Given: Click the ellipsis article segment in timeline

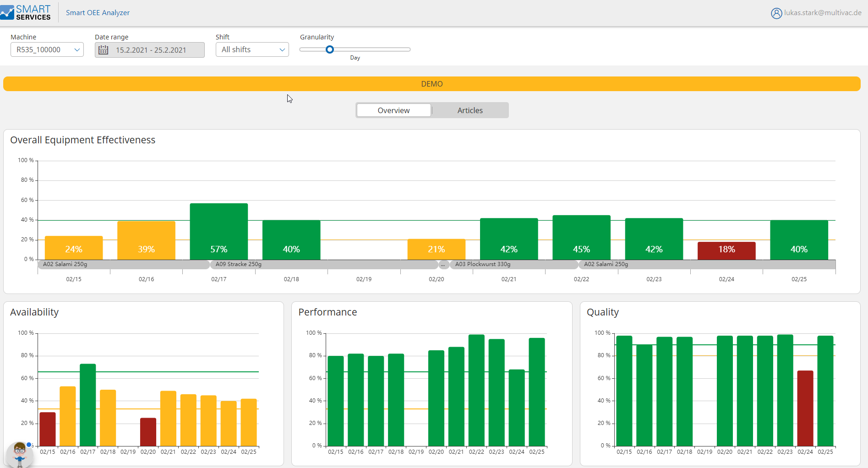Looking at the screenshot, I should (443, 265).
